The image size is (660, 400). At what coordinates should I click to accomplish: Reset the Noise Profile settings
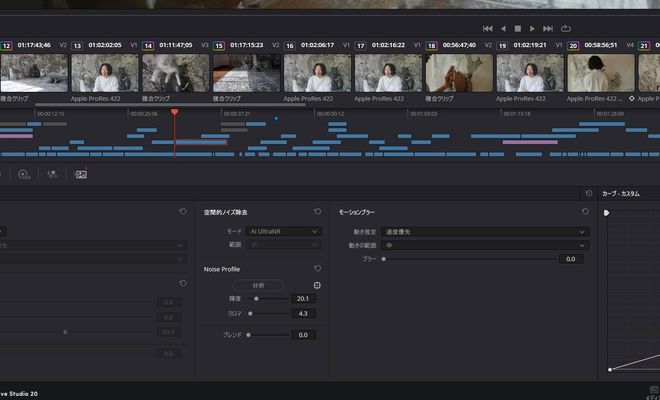pyautogui.click(x=317, y=268)
